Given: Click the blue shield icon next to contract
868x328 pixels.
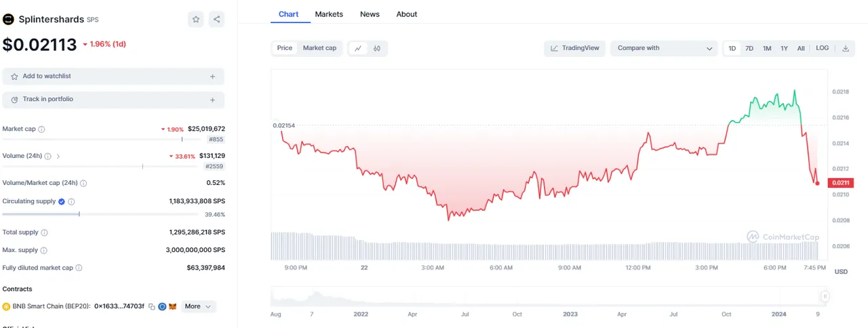Looking at the screenshot, I should coord(162,306).
